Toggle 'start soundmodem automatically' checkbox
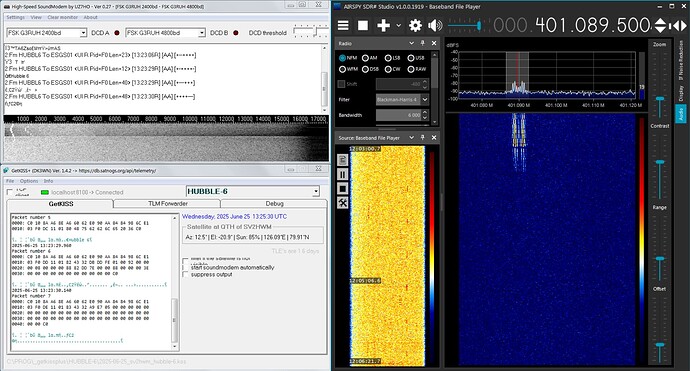Image resolution: width=690 pixels, height=371 pixels. [185, 268]
